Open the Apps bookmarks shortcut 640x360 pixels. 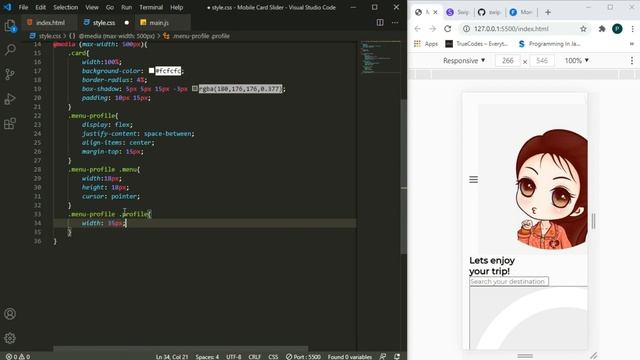(x=426, y=44)
